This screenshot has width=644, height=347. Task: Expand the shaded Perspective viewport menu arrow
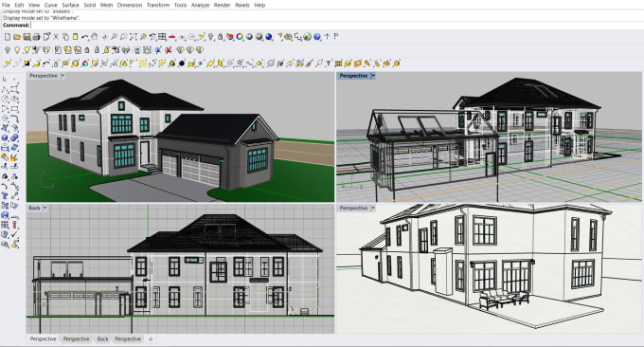point(63,76)
